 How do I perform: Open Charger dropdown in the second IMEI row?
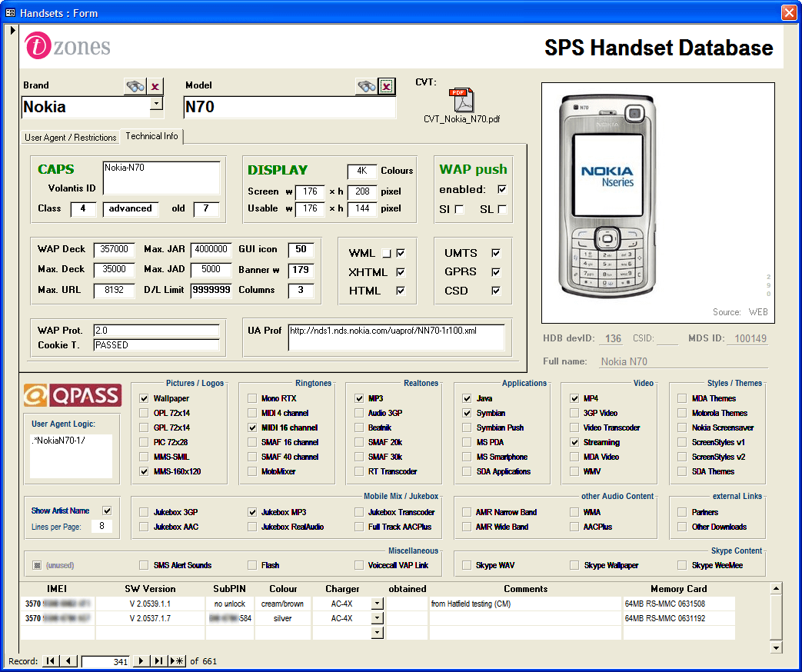[x=377, y=618]
